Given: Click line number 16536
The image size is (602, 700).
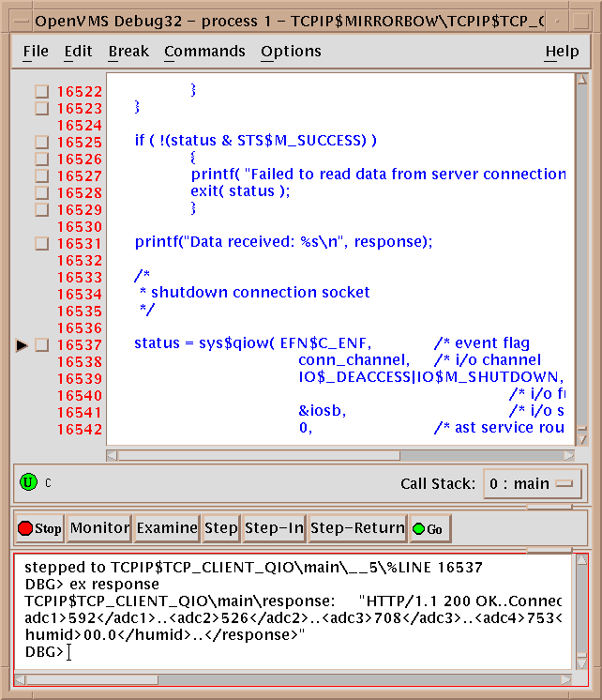Looking at the screenshot, I should [x=80, y=328].
